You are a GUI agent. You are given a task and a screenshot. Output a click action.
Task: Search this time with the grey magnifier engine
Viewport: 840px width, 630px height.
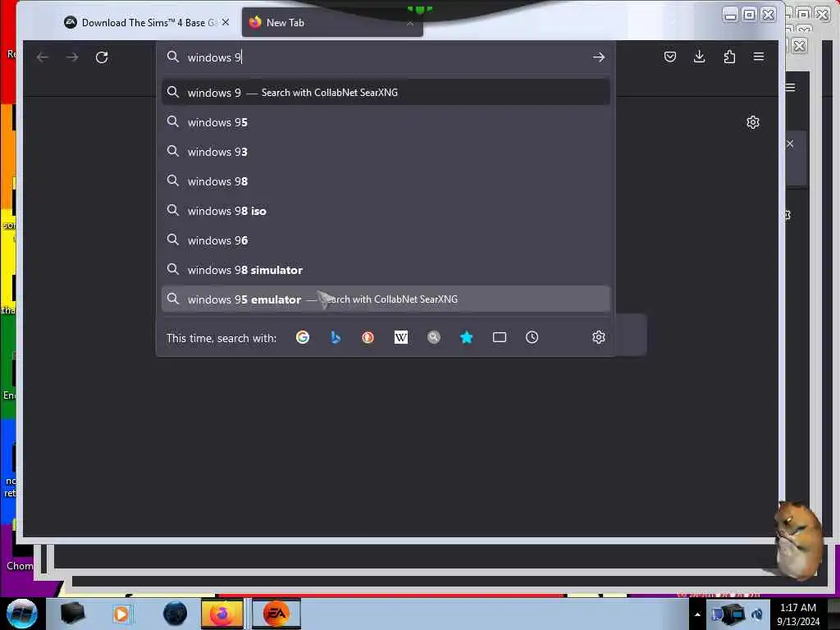pos(433,337)
